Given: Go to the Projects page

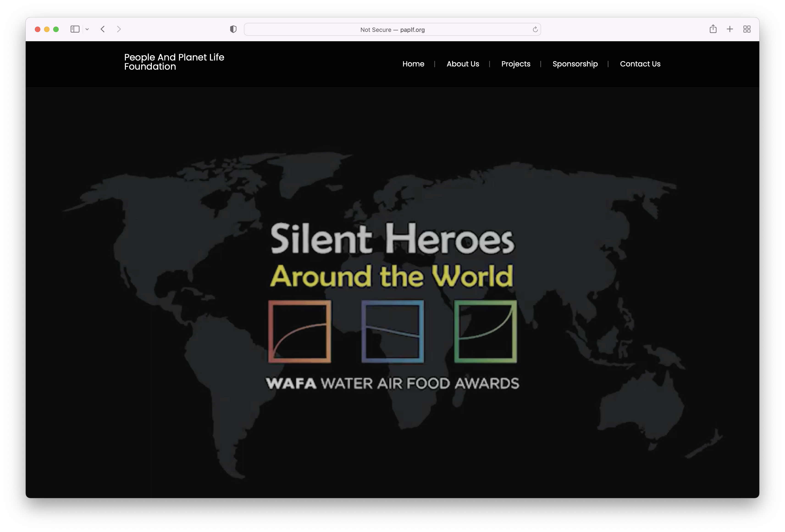Looking at the screenshot, I should [x=516, y=64].
